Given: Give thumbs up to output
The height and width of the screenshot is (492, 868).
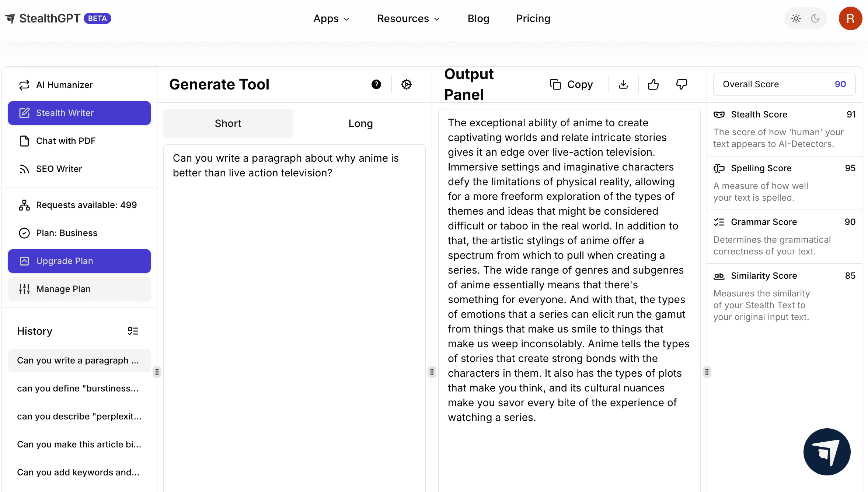Looking at the screenshot, I should (653, 84).
